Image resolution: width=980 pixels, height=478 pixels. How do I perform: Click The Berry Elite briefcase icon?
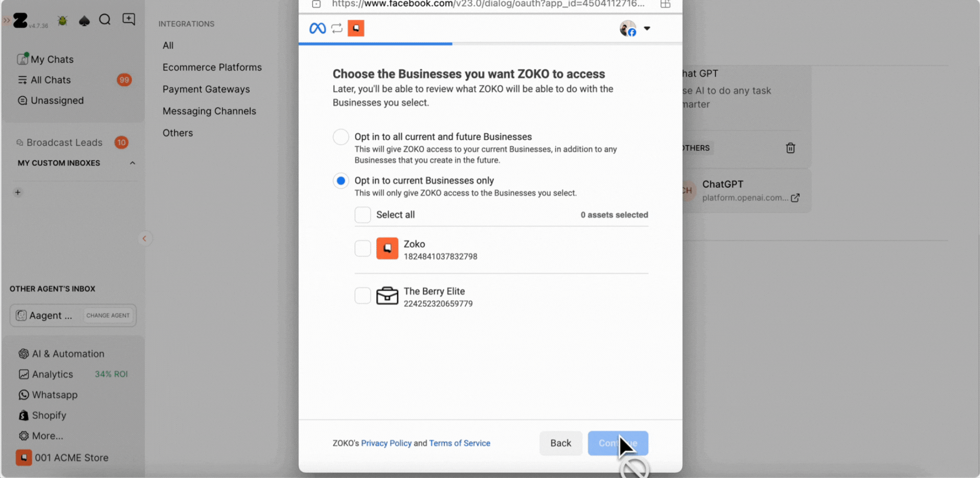click(x=387, y=296)
